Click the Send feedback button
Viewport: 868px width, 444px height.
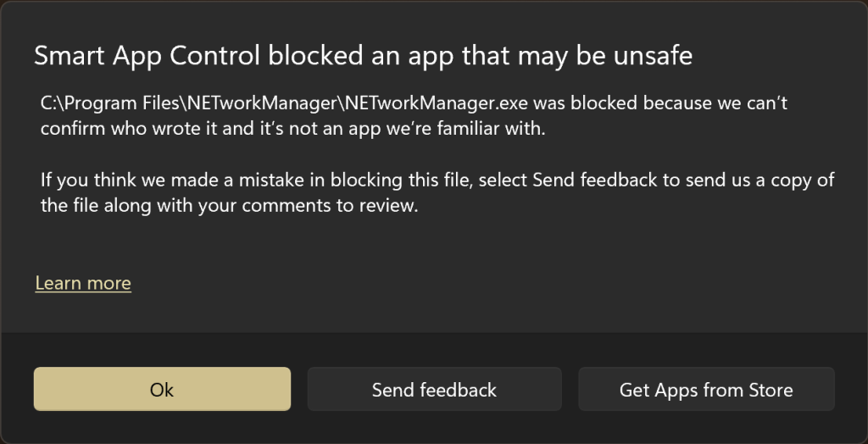(434, 390)
